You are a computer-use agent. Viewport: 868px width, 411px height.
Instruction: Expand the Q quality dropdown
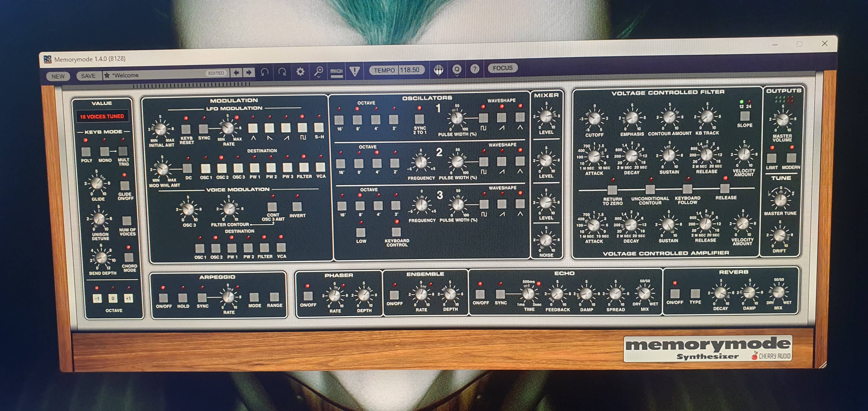click(457, 70)
